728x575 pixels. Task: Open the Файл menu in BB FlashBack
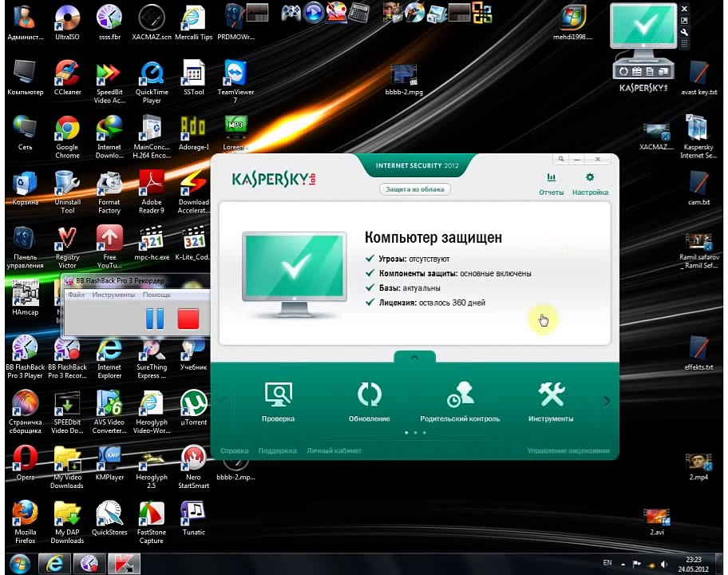pos(76,295)
